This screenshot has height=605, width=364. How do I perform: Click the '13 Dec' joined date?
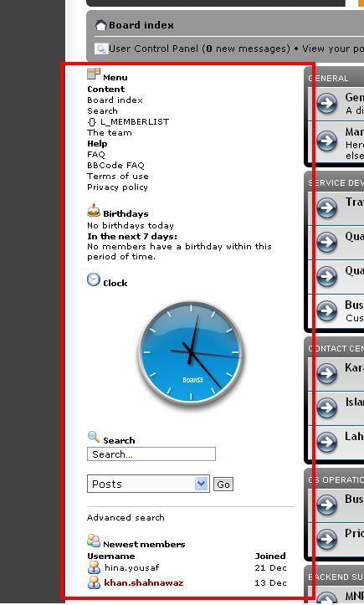tap(270, 583)
